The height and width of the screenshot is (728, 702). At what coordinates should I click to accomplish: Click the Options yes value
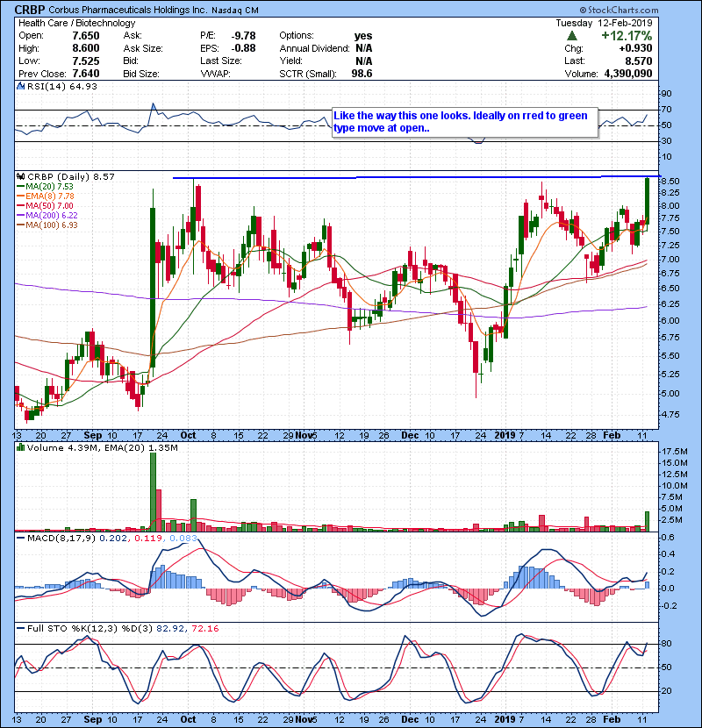[363, 36]
